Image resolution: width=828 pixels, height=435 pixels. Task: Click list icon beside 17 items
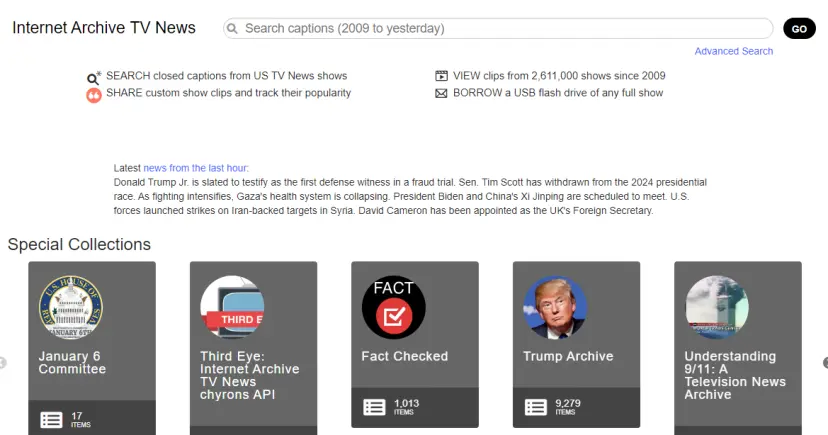[x=51, y=420]
